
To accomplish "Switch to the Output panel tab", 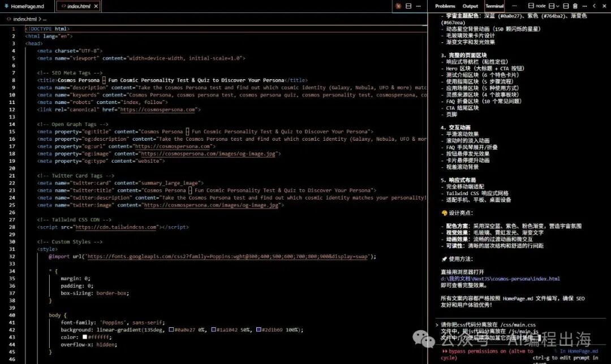I will pyautogui.click(x=470, y=6).
